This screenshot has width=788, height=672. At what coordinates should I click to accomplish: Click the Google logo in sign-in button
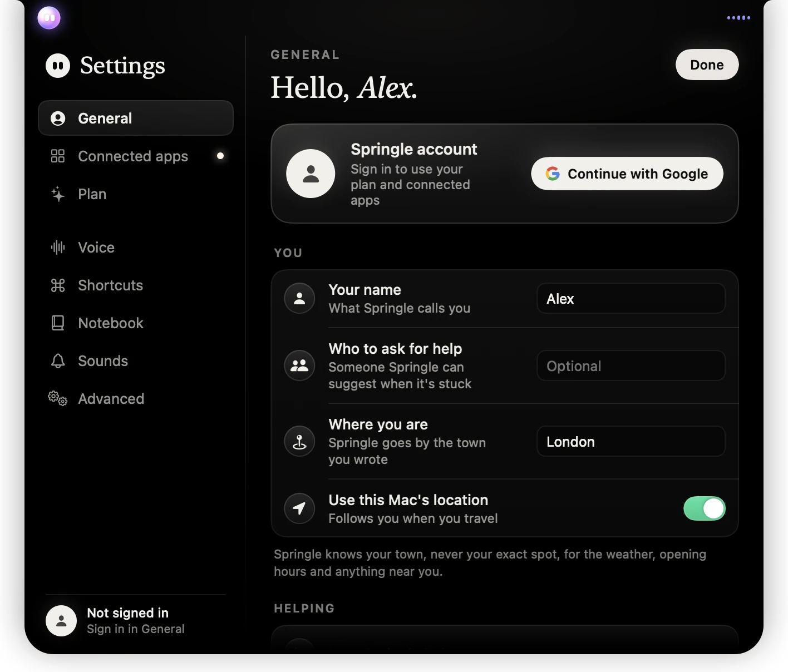[x=553, y=174]
